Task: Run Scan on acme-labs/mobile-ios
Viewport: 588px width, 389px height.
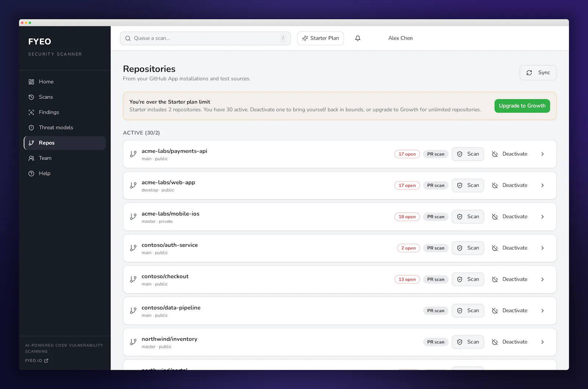Action: (x=468, y=217)
